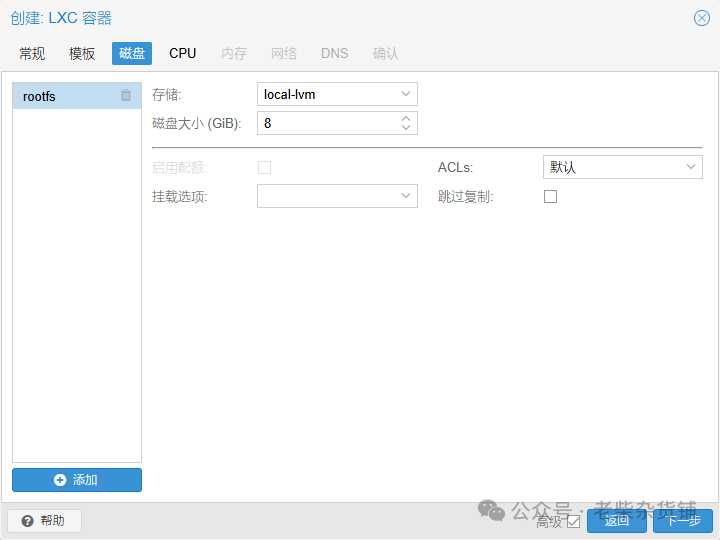
Task: Toggle the 启用配额 checkbox
Action: pos(264,168)
